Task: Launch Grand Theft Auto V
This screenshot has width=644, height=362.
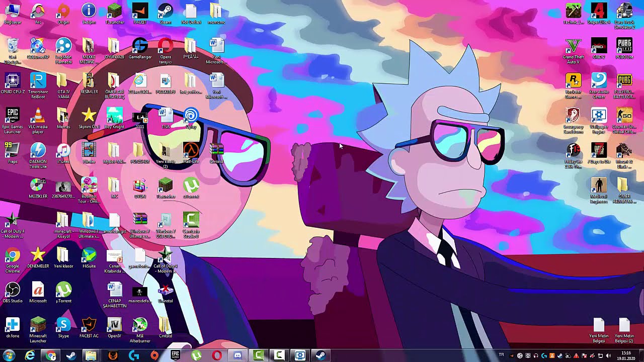Action: coord(573,50)
